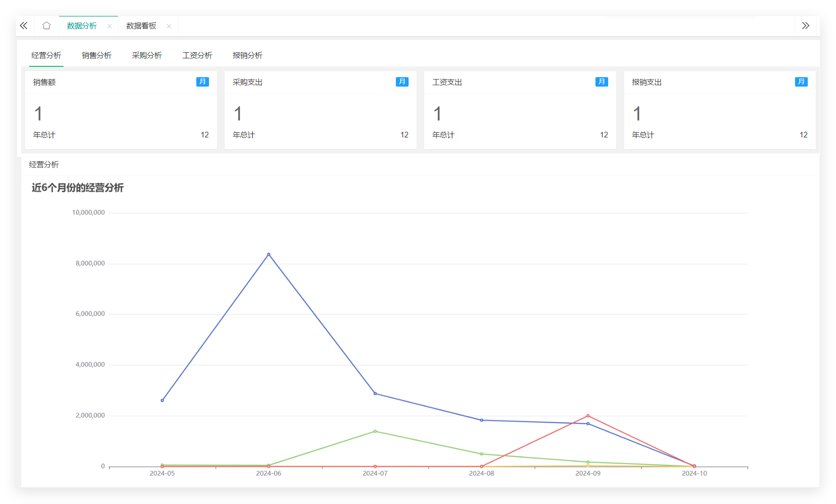
Task: Close the 数据看板 tab
Action: click(169, 26)
